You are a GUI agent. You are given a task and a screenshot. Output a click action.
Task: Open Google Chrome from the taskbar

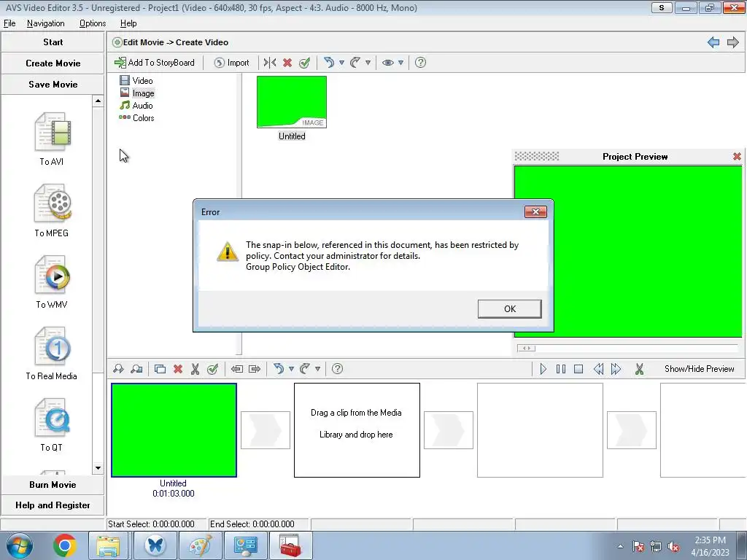click(x=65, y=545)
